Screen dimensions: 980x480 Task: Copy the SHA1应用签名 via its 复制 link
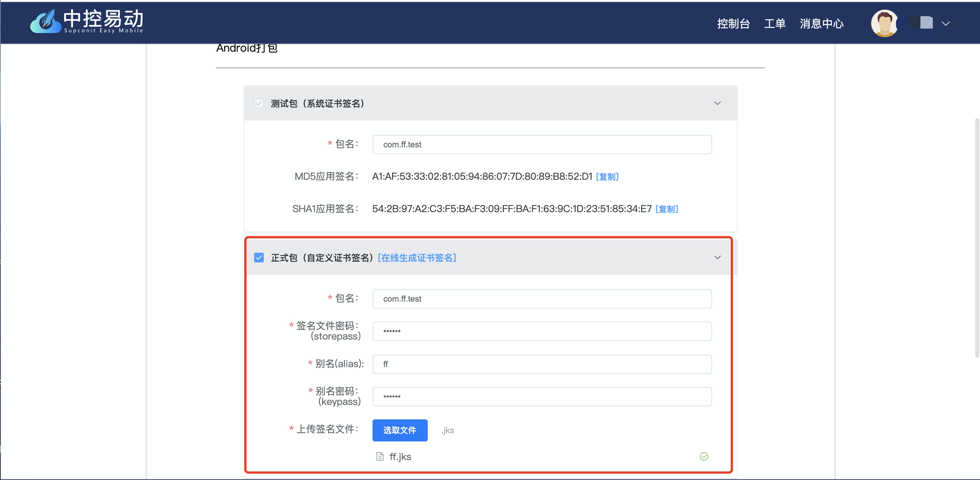pos(667,209)
